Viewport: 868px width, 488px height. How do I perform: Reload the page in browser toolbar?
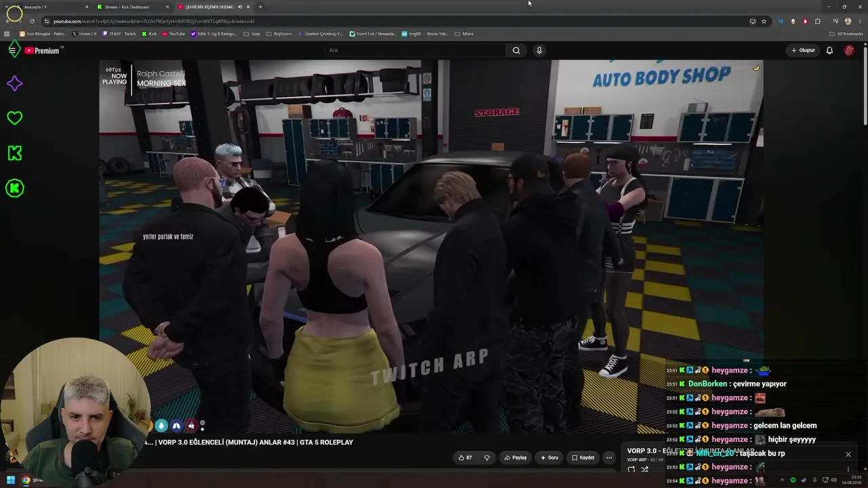point(32,21)
